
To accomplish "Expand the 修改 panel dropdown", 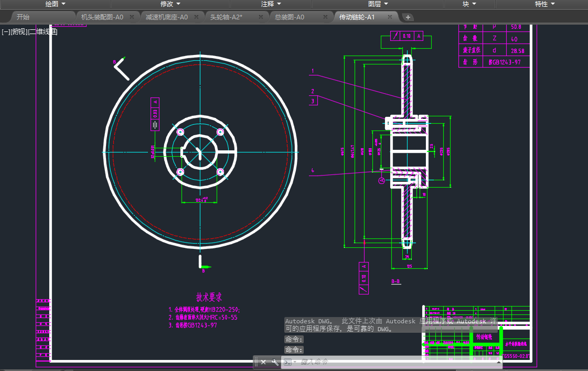I will pyautogui.click(x=170, y=4).
